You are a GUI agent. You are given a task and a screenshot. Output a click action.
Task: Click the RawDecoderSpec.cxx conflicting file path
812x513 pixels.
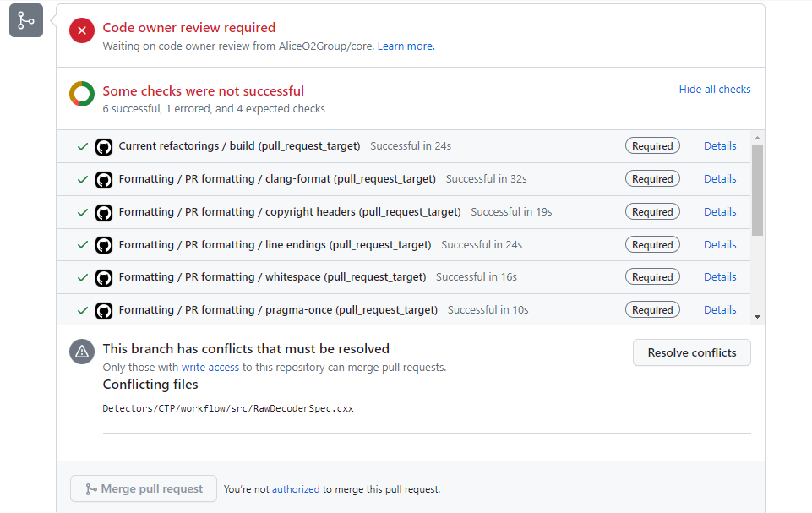228,408
